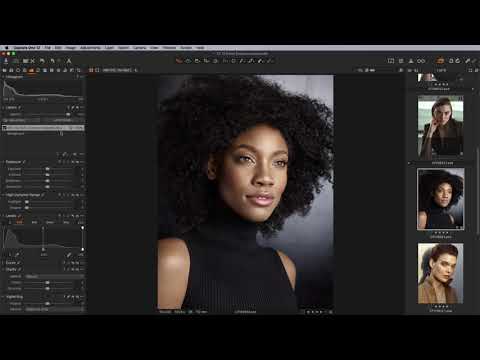Open the Apple menu
This screenshot has width=480, height=360.
point(6,48)
